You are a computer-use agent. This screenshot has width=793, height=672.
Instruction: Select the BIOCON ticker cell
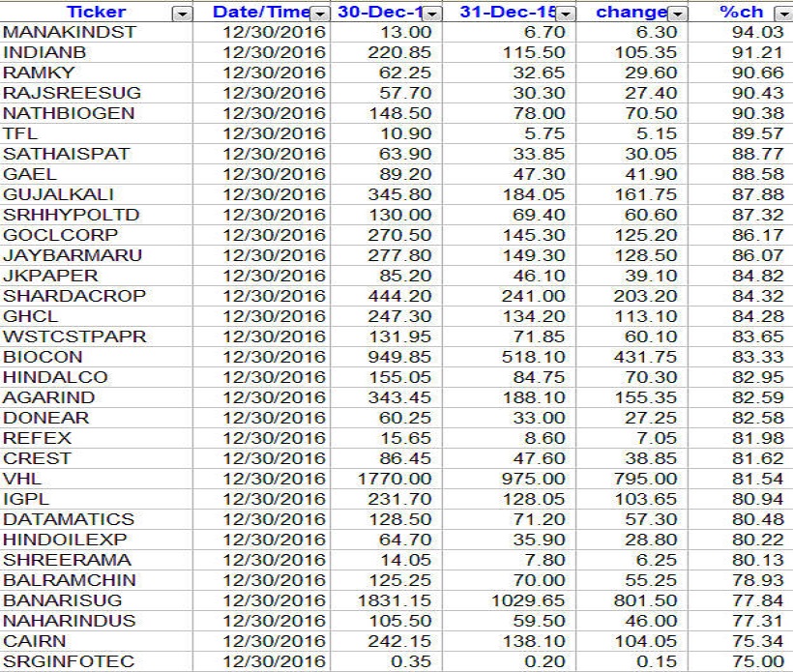coord(96,357)
